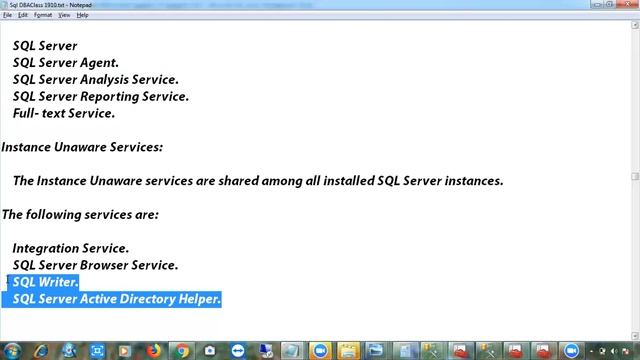This screenshot has width=640, height=360.
Task: Click highlighted 'SQL Server Active Directory Helper.' line
Action: pos(117,299)
